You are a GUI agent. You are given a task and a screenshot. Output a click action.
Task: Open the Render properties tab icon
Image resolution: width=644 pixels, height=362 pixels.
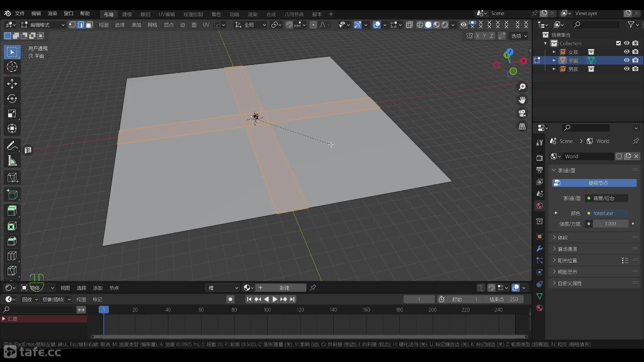(539, 158)
